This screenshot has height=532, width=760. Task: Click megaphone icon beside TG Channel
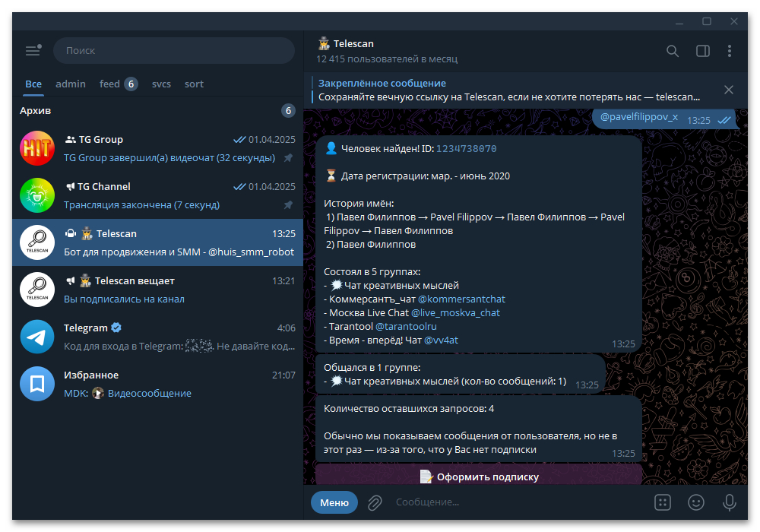tap(71, 186)
